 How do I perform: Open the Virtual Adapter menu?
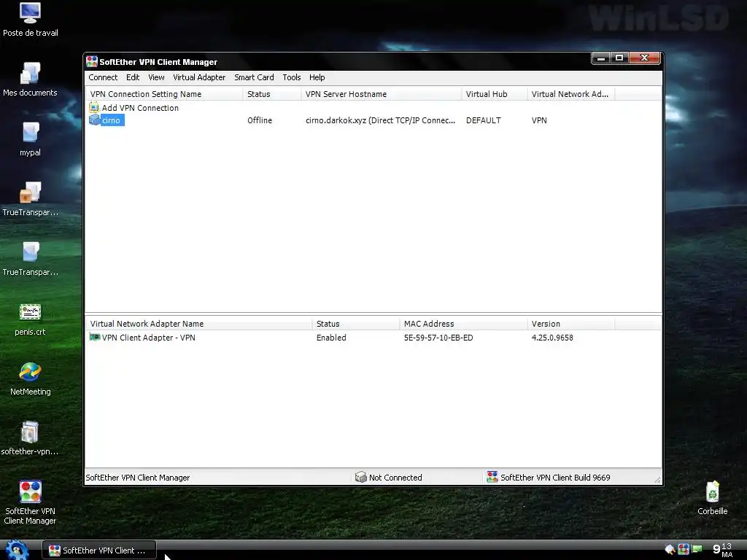199,77
